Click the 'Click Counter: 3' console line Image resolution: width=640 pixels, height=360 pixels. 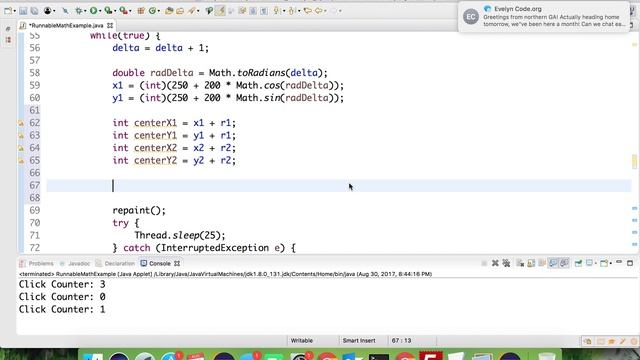62,284
